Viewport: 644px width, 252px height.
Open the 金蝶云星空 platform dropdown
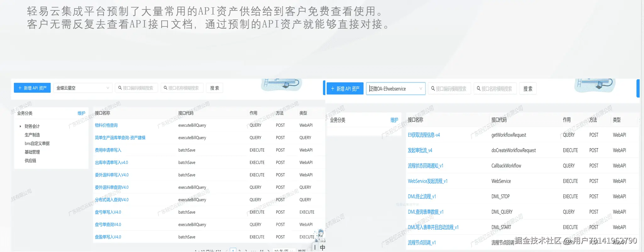[83, 88]
